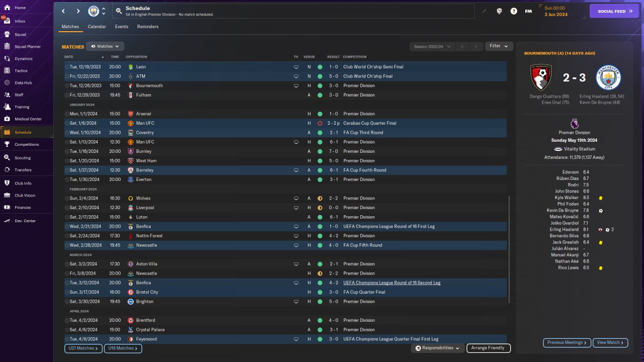Click the Bournemouth crest in the match summary
644x362 pixels.
coord(541,77)
